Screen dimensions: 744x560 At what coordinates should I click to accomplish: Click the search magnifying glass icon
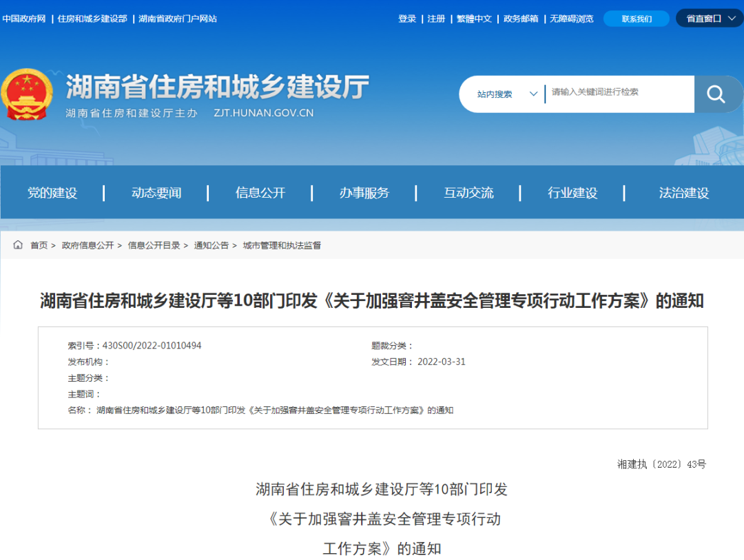coord(716,94)
